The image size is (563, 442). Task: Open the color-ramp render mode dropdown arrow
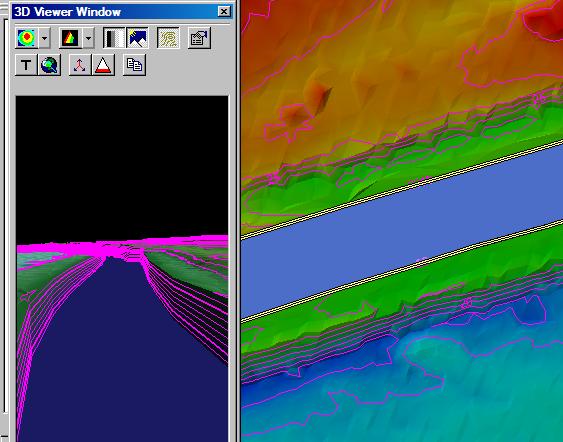pyautogui.click(x=44, y=38)
